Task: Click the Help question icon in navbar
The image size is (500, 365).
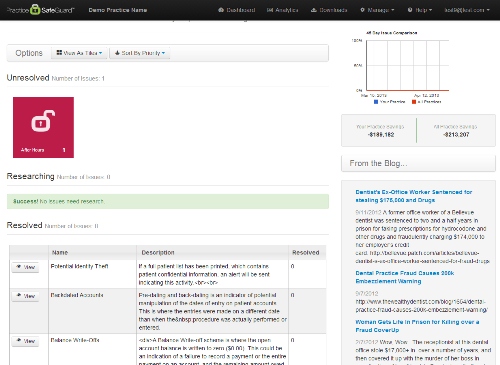Action: coord(410,10)
